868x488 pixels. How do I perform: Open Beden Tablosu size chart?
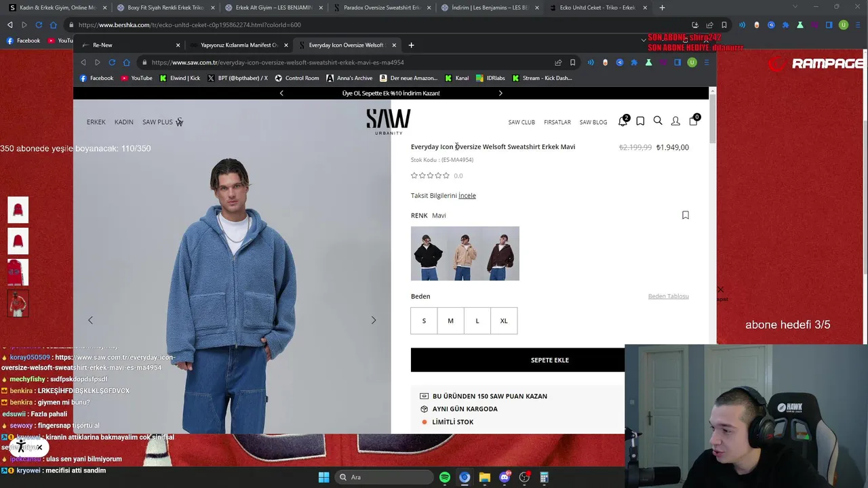point(669,296)
